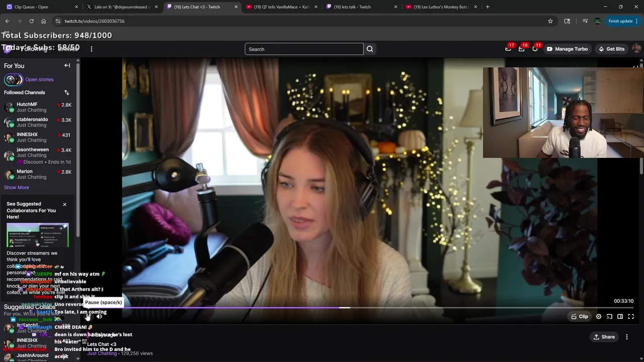Screen dimensions: 644x362
Task: Toggle theatre mode icon in player
Action: [x=620, y=317]
